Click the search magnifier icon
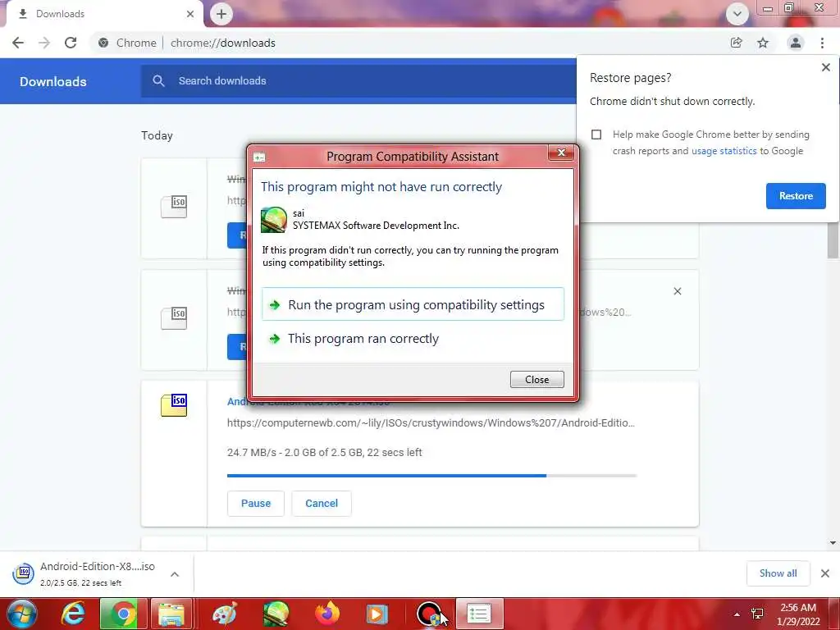The image size is (840, 630). [158, 81]
